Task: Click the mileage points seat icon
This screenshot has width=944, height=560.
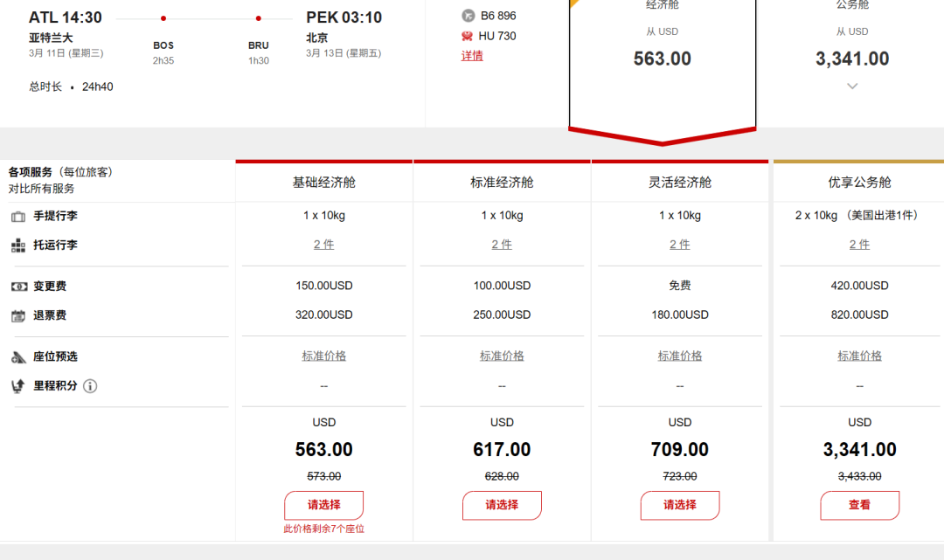Action: tap(18, 386)
